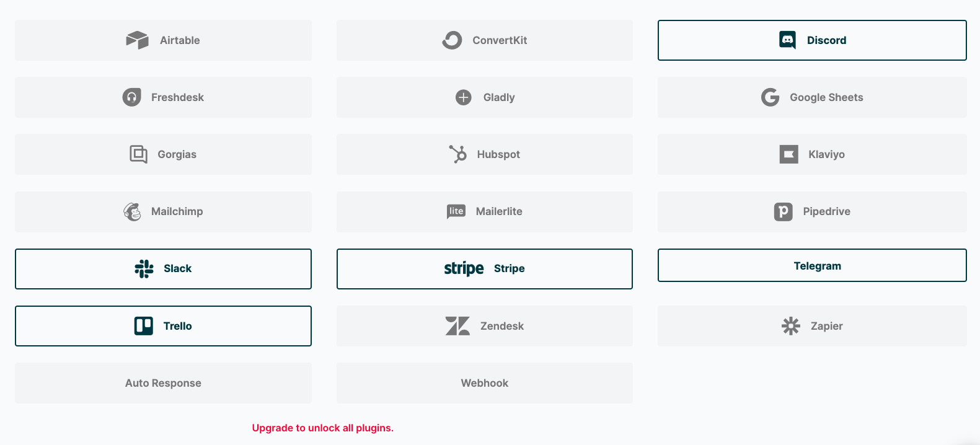Disable the Stripe integration
Screen dimensions: 980x445
484,268
